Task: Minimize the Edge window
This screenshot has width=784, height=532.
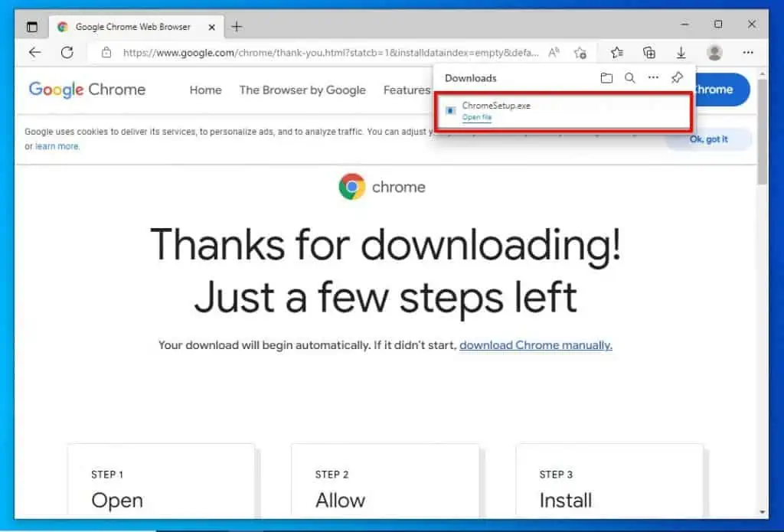Action: pyautogui.click(x=685, y=24)
